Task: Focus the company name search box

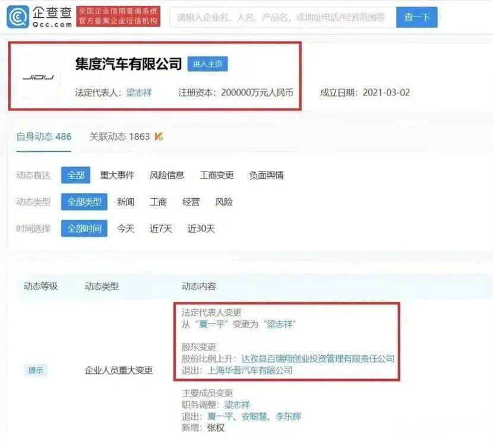Action: point(282,17)
